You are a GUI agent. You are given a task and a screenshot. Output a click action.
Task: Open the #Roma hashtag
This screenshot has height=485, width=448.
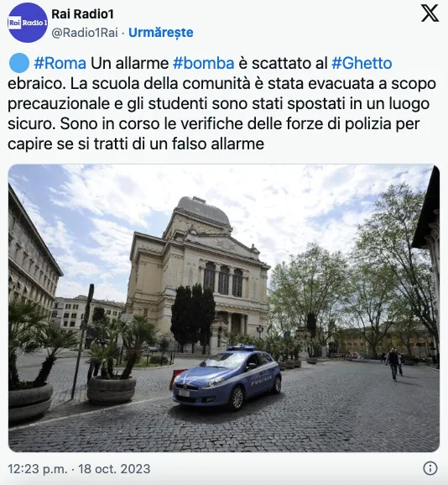[60, 64]
